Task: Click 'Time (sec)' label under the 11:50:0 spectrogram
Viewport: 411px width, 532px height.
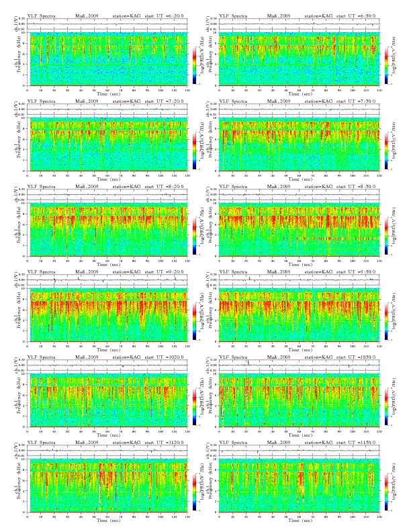Action: point(300,520)
